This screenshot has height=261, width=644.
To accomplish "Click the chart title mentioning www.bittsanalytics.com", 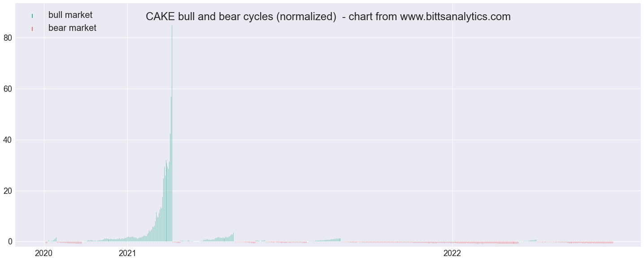I will (x=328, y=17).
